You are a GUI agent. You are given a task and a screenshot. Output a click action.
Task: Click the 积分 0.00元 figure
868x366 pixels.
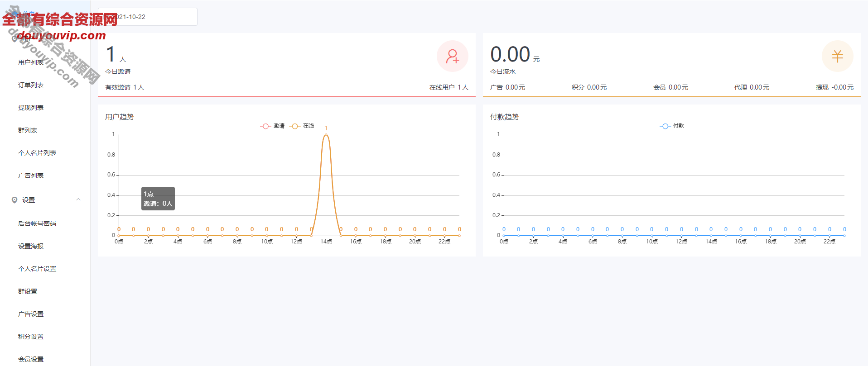(x=589, y=87)
